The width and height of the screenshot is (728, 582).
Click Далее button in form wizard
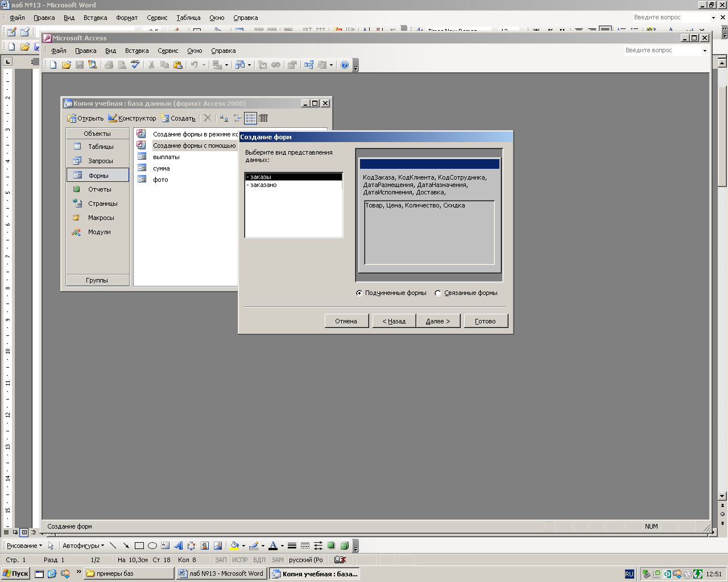pos(438,321)
